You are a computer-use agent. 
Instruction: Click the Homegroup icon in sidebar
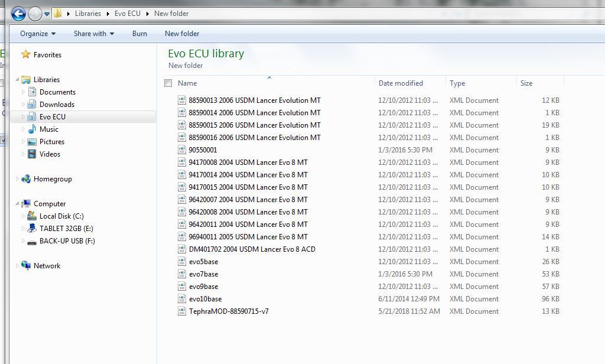pyautogui.click(x=26, y=179)
